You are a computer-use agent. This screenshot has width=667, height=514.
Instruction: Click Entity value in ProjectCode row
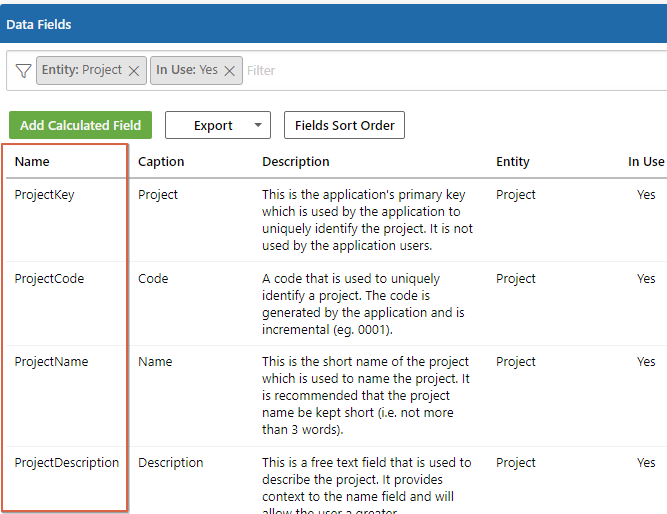tap(516, 279)
